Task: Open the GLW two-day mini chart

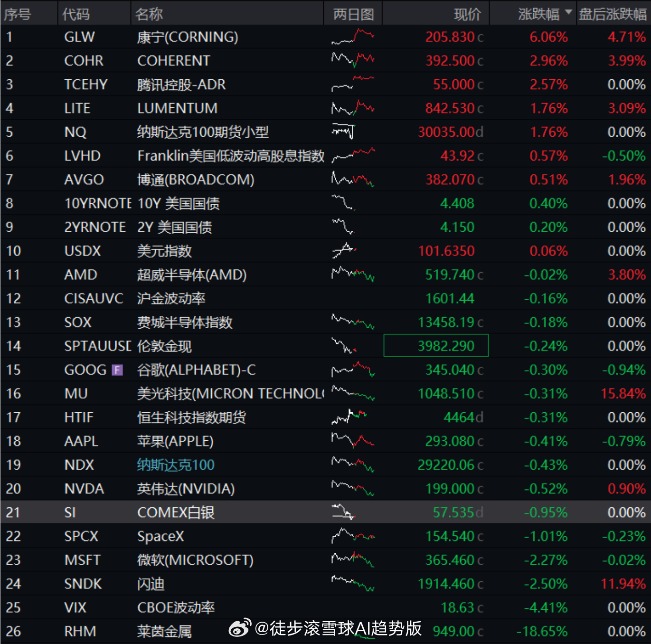Action: 353,37
